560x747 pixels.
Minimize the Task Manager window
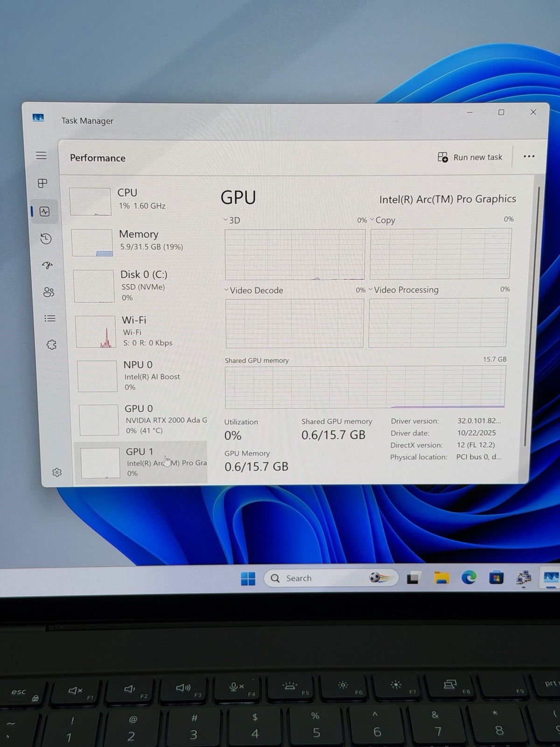470,113
